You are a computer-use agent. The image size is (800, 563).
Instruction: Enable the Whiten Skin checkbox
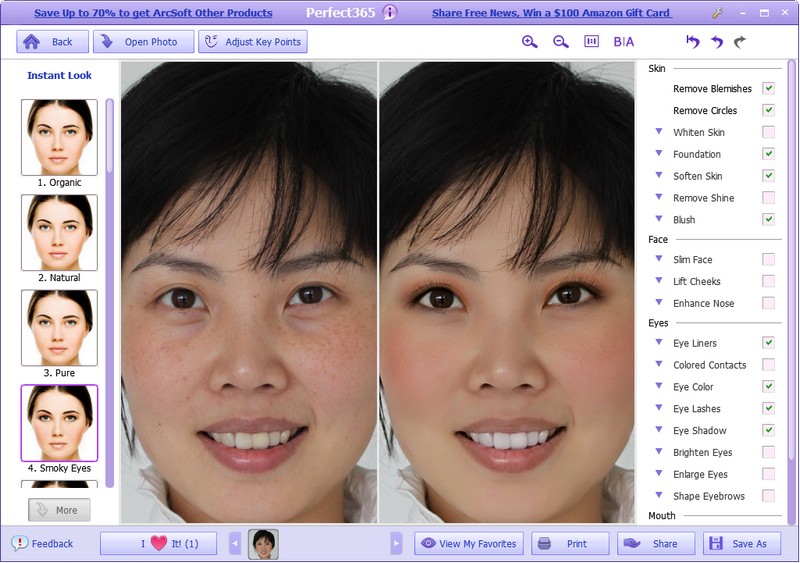point(768,132)
